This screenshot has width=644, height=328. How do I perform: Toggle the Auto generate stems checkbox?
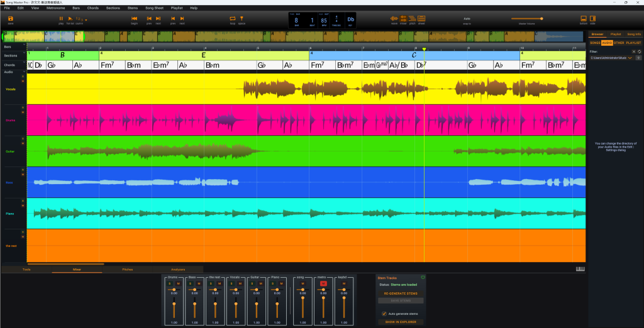[384, 314]
